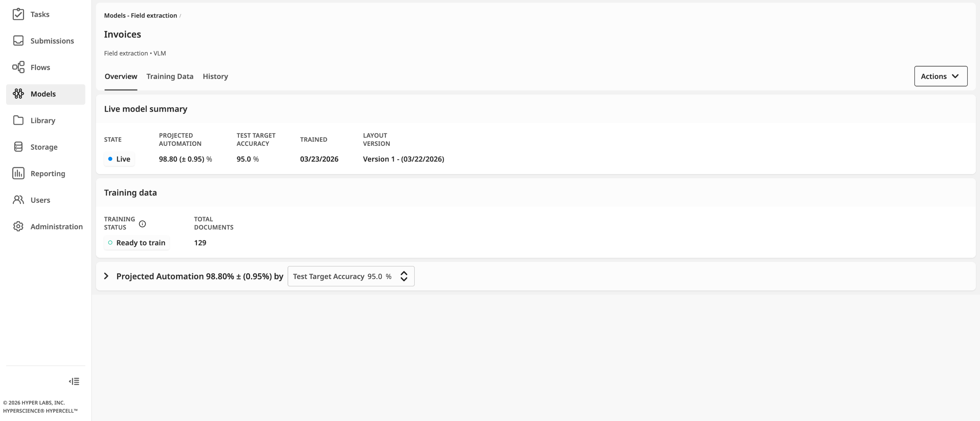Open the Tasks icon in sidebar
This screenshot has height=421, width=980.
(18, 14)
